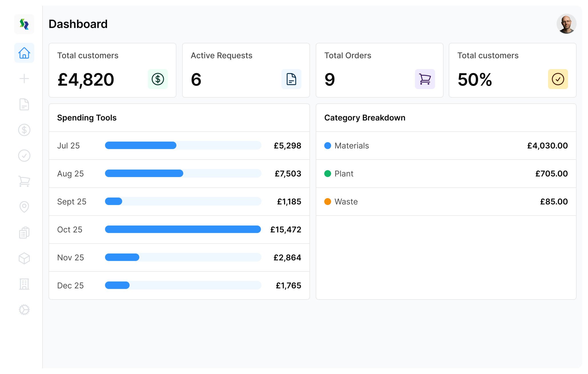
Task: Click the plus icon in sidebar
Action: click(x=24, y=79)
